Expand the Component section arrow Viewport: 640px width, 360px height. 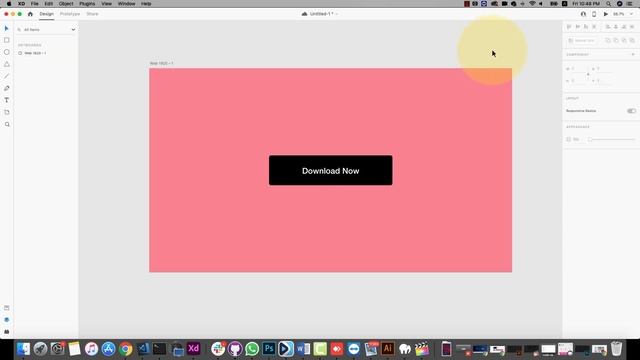click(x=633, y=54)
